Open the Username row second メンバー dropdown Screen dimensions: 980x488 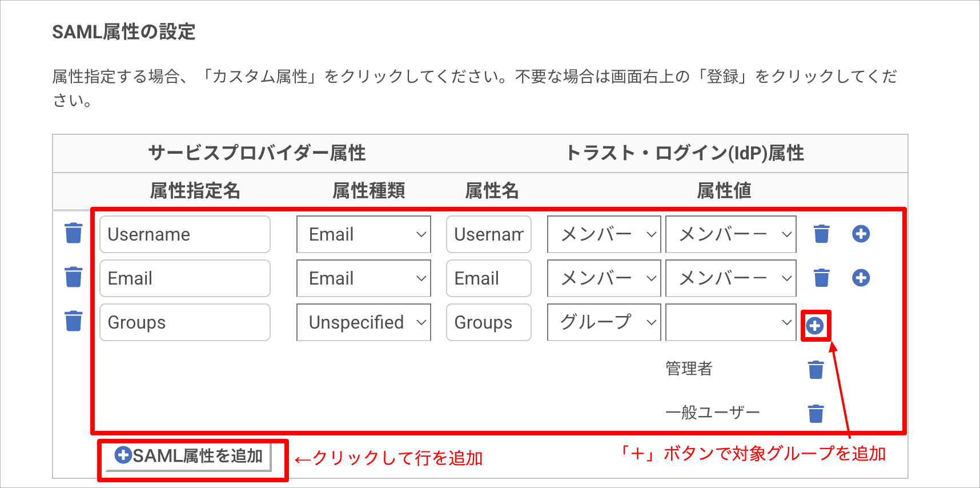tap(731, 234)
